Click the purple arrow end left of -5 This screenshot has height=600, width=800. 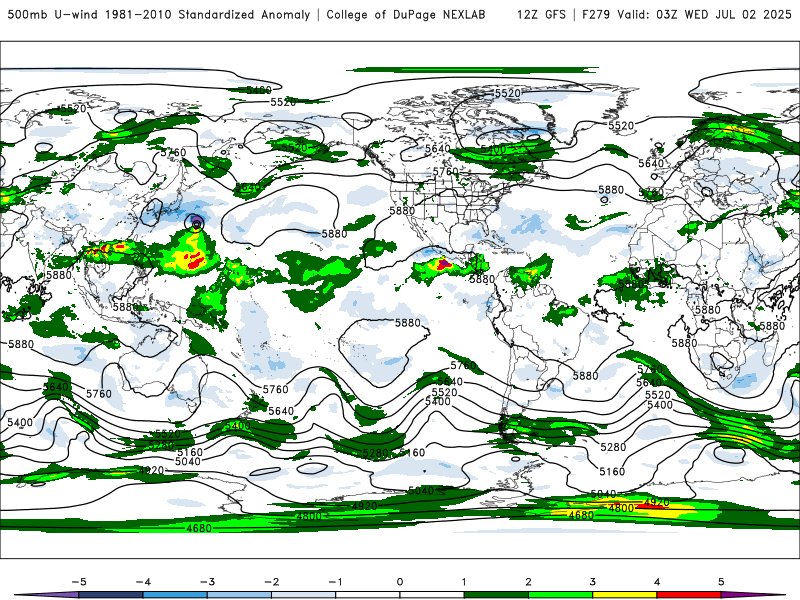(48, 595)
